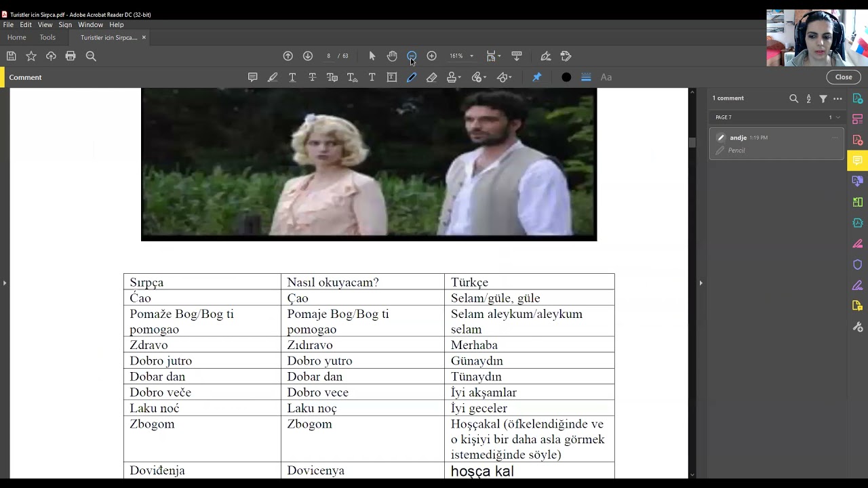
Task: Open the Protect shield tool in sidebar
Action: (x=858, y=264)
